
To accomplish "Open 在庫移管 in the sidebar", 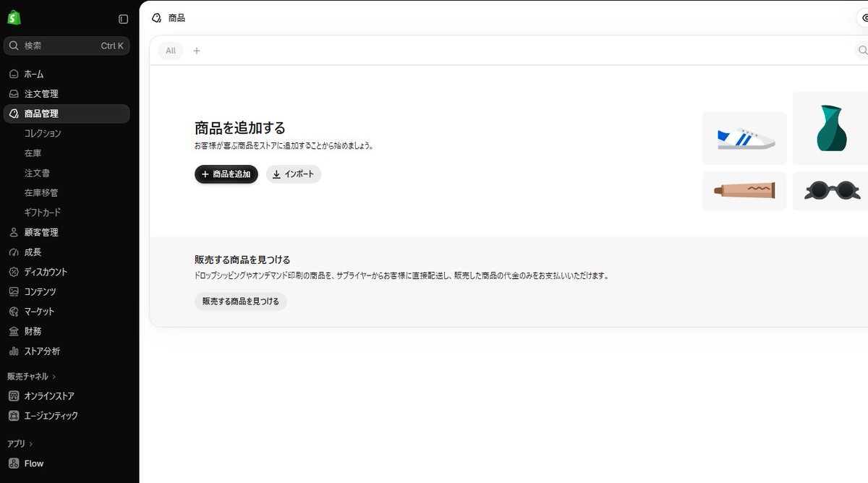I will [x=41, y=193].
